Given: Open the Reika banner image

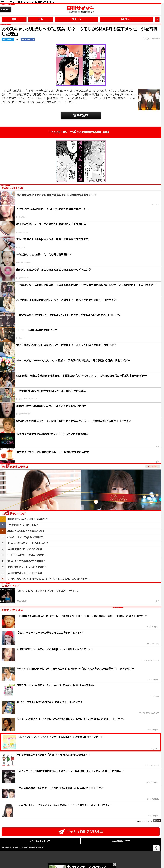Looking at the screenshot, I should 121,490.
